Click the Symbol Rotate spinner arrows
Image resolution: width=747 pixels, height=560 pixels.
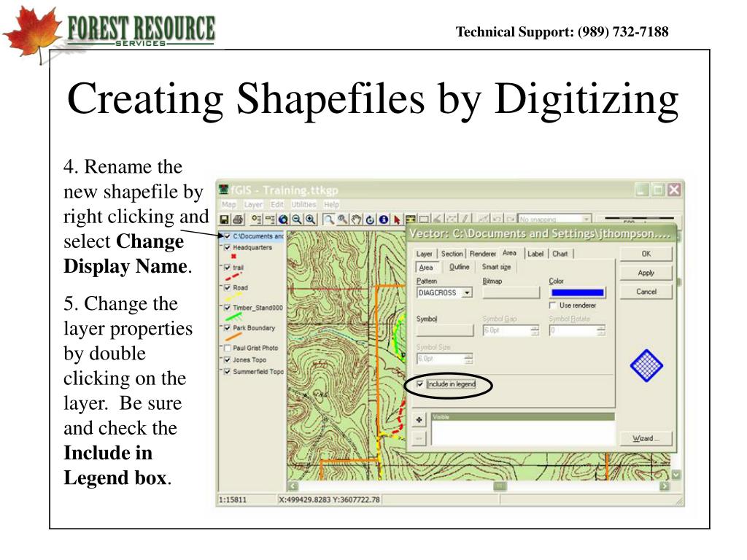coord(601,330)
